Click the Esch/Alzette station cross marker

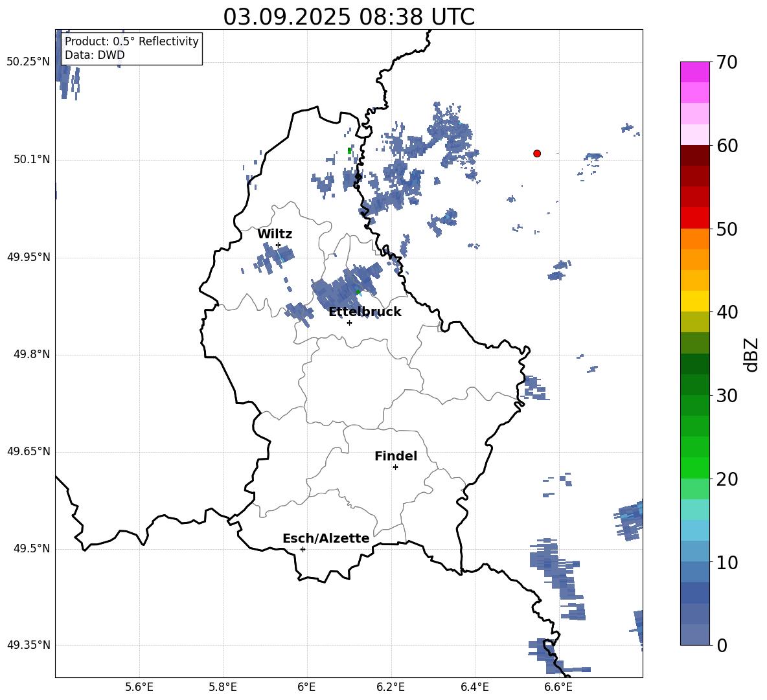[303, 549]
